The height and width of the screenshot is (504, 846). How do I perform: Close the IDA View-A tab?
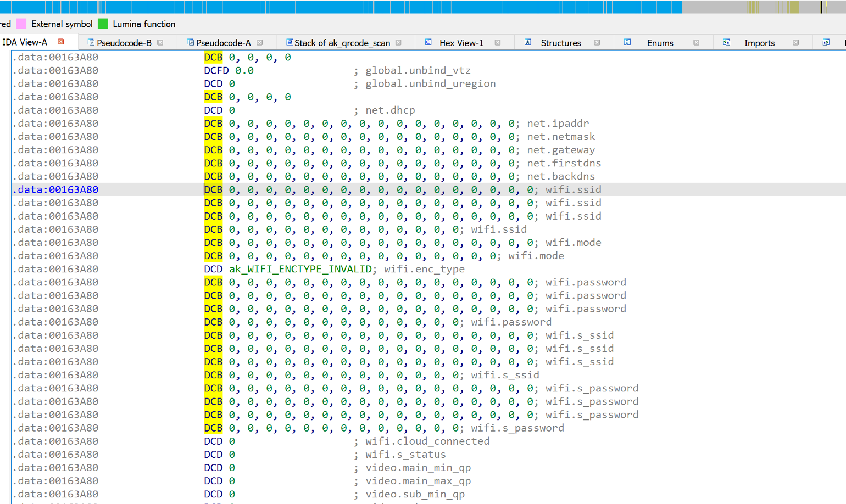click(61, 42)
